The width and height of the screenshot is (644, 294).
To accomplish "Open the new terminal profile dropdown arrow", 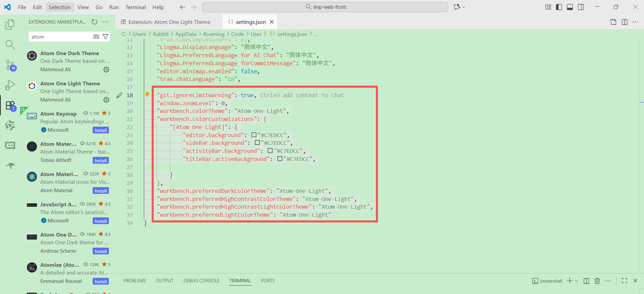I will (x=577, y=281).
